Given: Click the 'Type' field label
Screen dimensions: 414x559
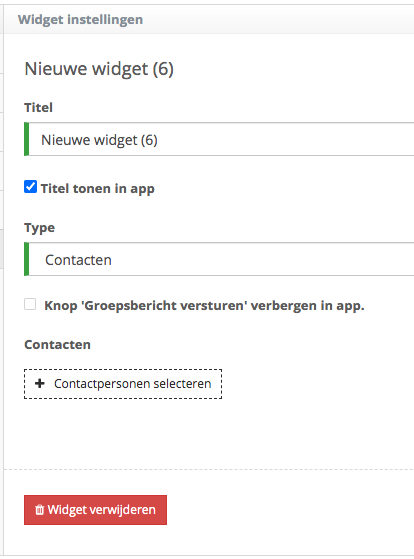Looking at the screenshot, I should click(x=40, y=228).
